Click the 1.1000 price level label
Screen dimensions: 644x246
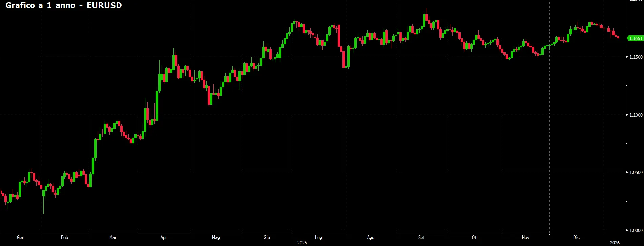636,115
